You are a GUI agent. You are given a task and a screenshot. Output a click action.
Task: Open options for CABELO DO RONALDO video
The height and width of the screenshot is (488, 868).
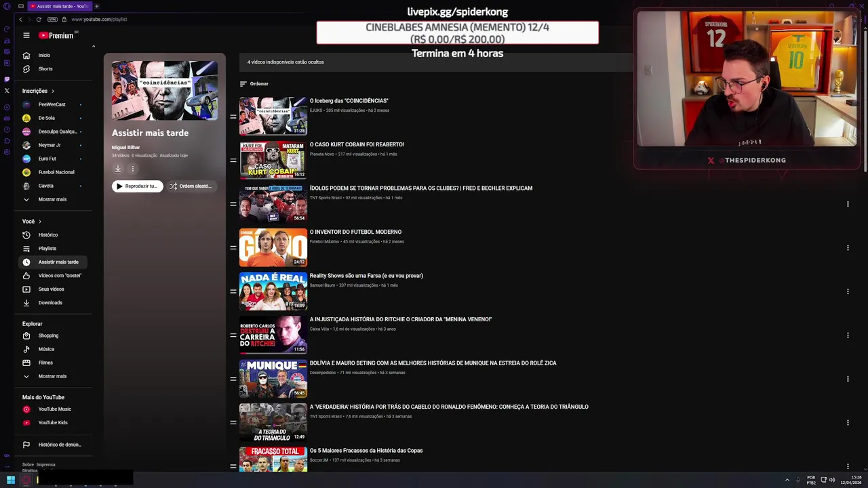coord(848,422)
